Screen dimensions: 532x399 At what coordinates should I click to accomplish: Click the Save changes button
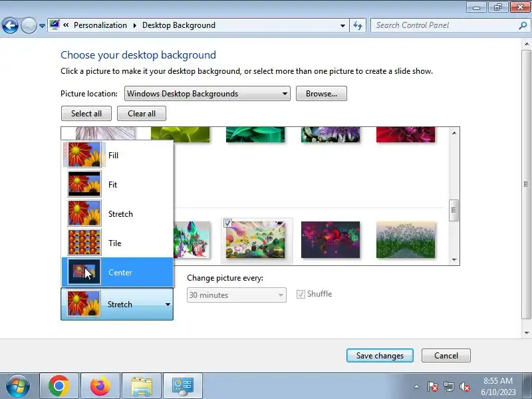point(380,355)
